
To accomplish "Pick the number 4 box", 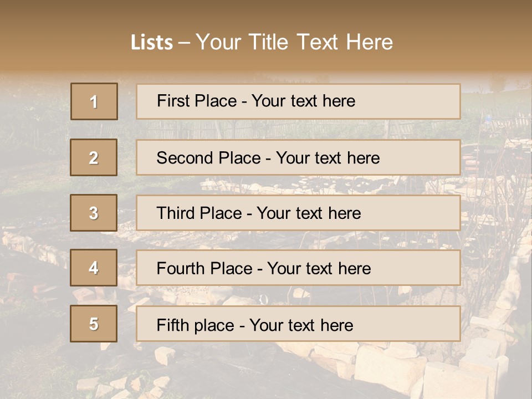I will [x=94, y=268].
